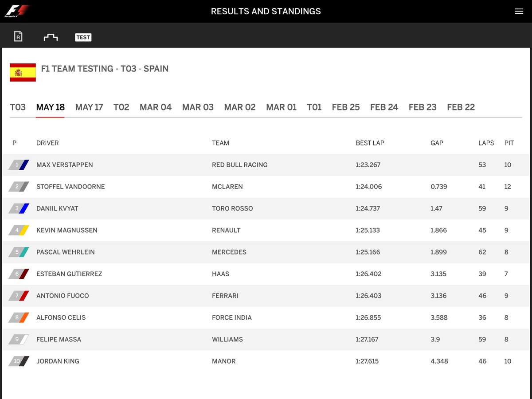Click position 5 badge for Pascal Wehrlein
This screenshot has width=532, height=399.
[x=19, y=252]
